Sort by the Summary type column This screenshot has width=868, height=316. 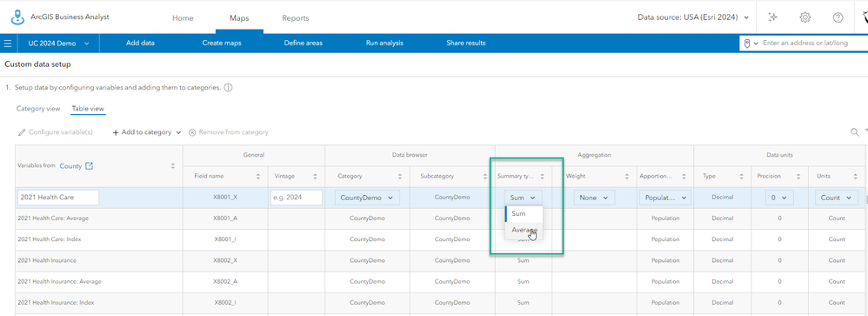pos(543,177)
